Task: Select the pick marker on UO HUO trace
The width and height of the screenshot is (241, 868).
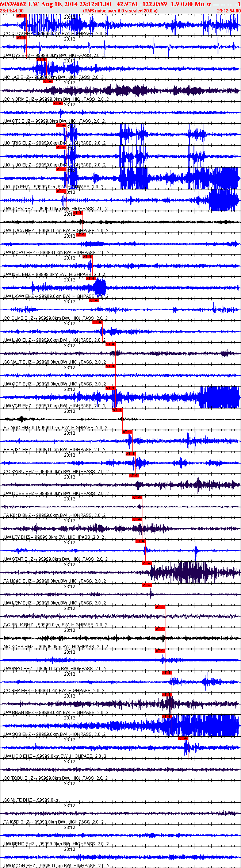Action: 61,147
